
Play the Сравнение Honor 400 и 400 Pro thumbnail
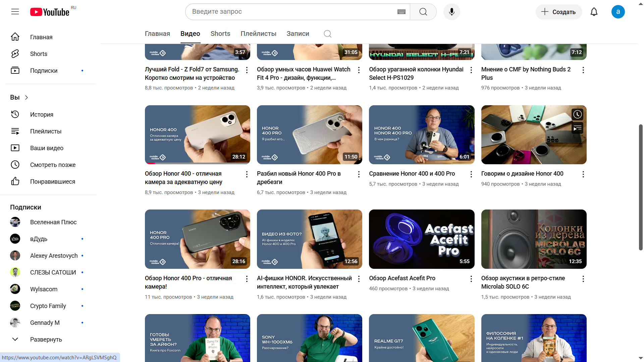point(422,135)
